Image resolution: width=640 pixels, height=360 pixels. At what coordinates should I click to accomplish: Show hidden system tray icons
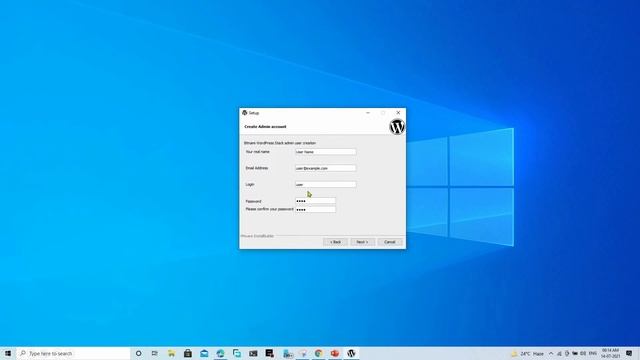551,353
